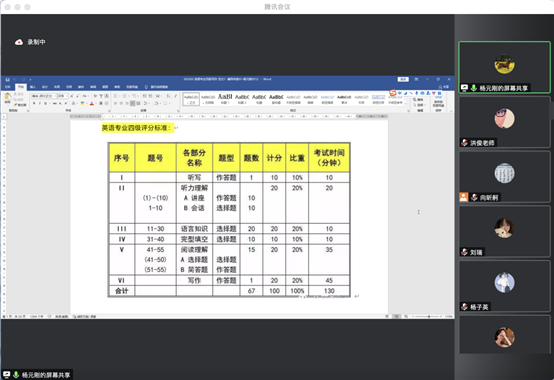554x380 pixels.
Task: Click the Paste icon in Word ribbon
Action: point(7,96)
